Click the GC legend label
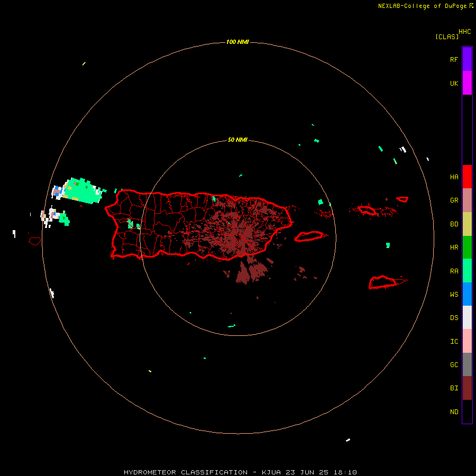476x476 pixels. (454, 365)
